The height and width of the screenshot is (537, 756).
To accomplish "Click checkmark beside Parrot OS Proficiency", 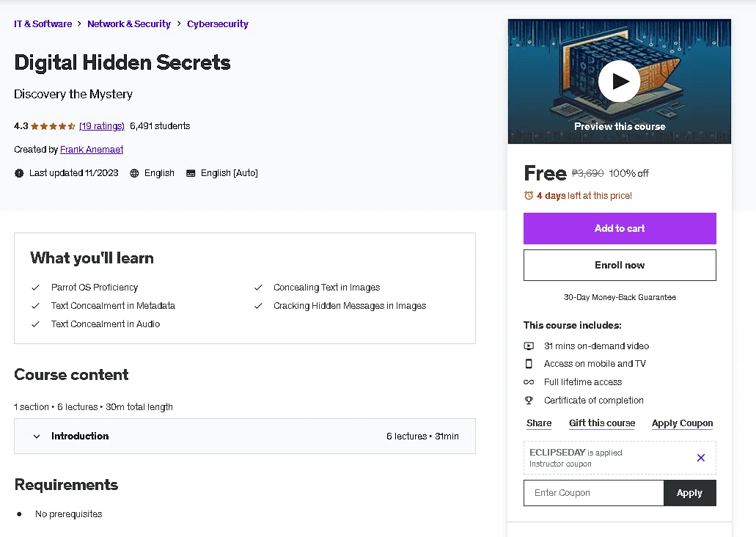I will 35,288.
